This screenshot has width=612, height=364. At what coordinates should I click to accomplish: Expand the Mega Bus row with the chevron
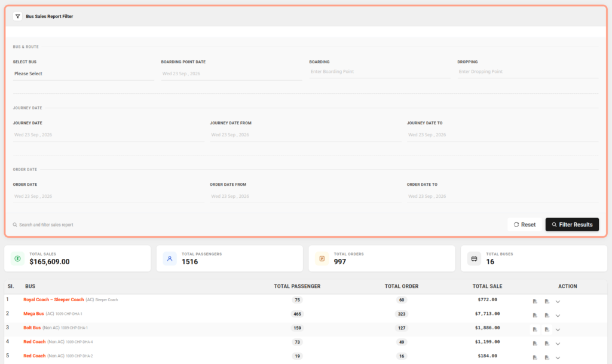pos(558,316)
